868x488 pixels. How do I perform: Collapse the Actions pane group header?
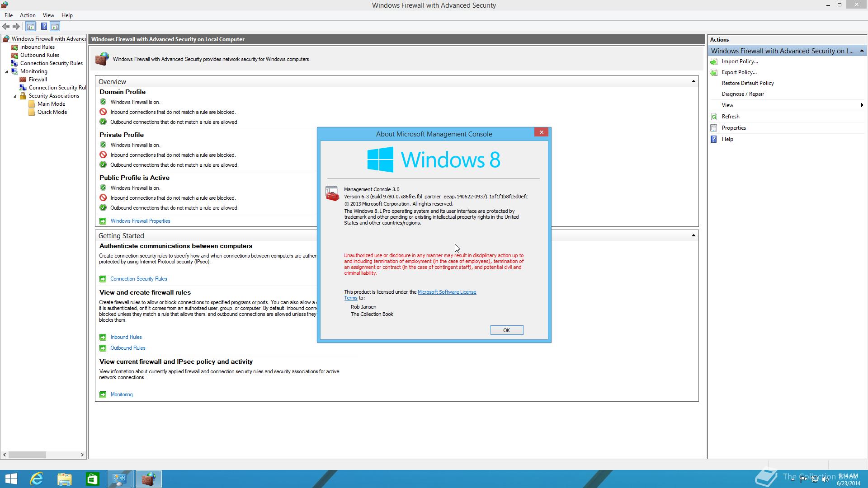tap(862, 51)
